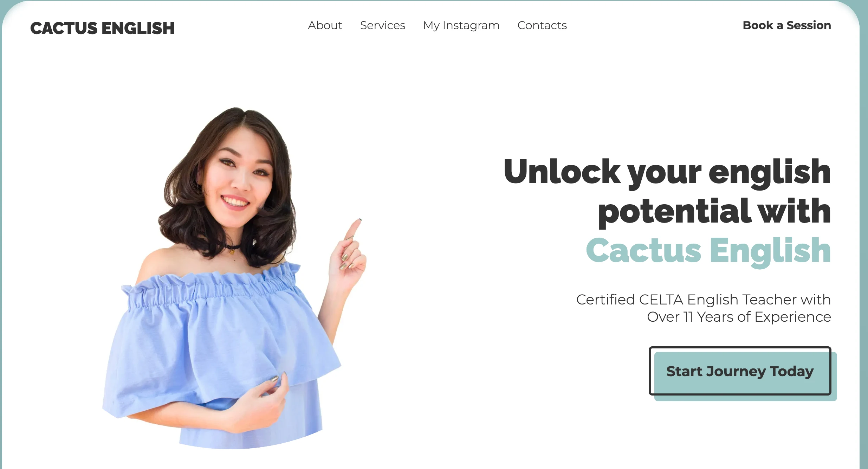
Task: Go to the Services menu item
Action: click(383, 25)
